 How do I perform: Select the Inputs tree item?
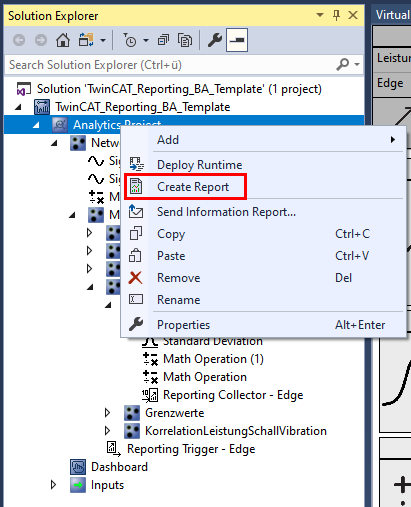coord(107,485)
